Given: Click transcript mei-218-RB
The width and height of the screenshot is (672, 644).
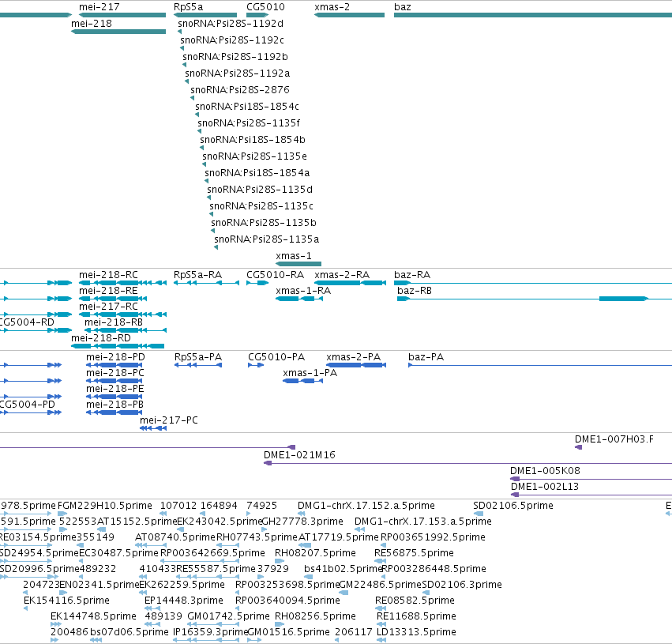Looking at the screenshot, I should pyautogui.click(x=126, y=330).
